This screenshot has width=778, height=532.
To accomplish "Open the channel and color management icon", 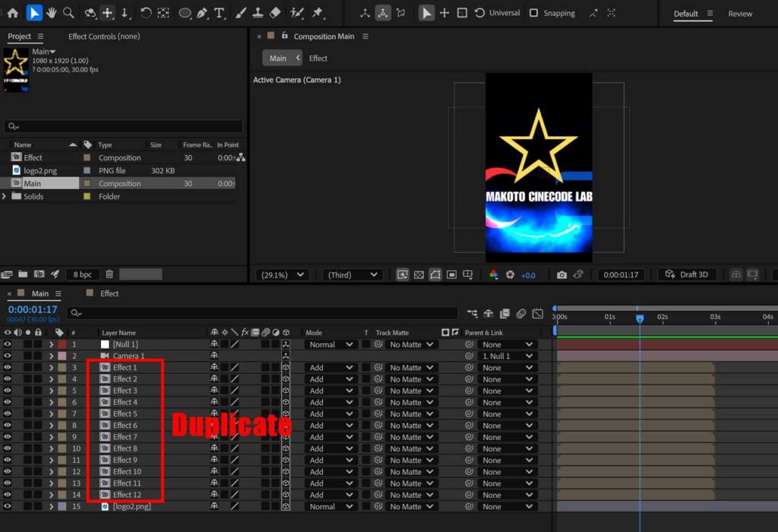I will pos(493,274).
